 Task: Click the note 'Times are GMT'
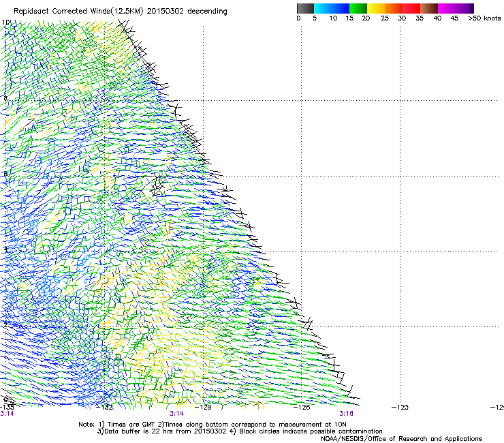click(x=131, y=425)
